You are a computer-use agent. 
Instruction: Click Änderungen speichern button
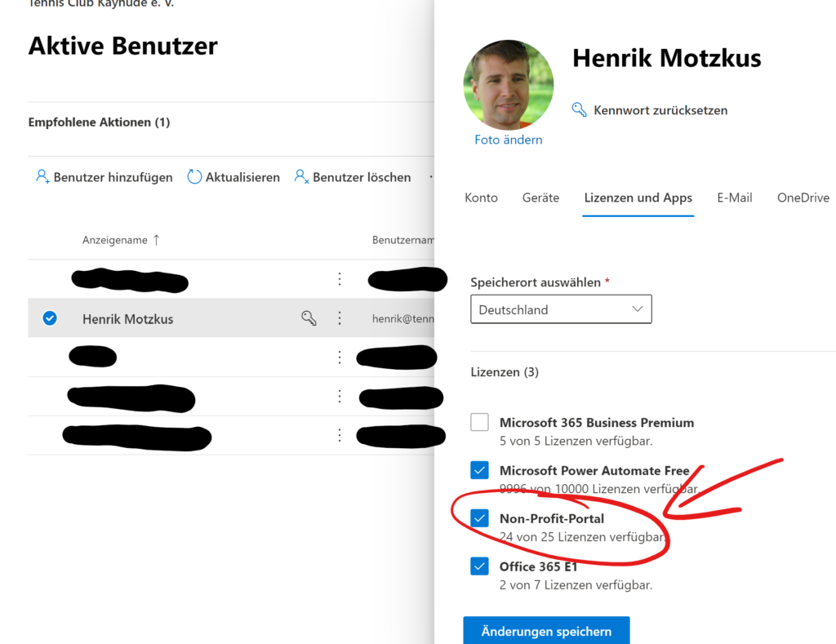click(x=546, y=631)
